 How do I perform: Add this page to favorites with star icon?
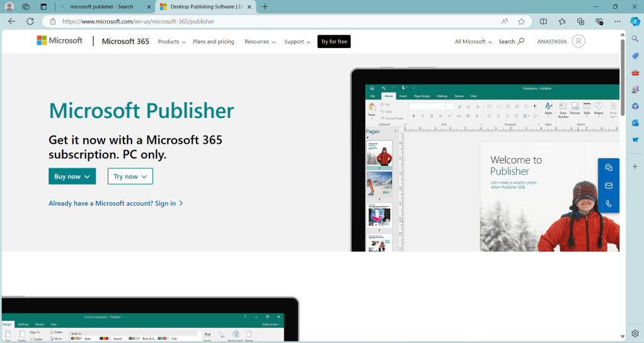coord(521,21)
